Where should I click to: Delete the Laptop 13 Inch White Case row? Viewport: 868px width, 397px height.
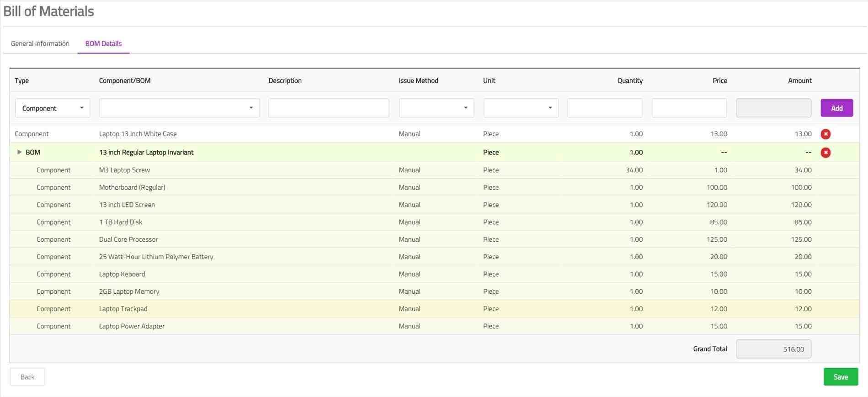coord(825,134)
